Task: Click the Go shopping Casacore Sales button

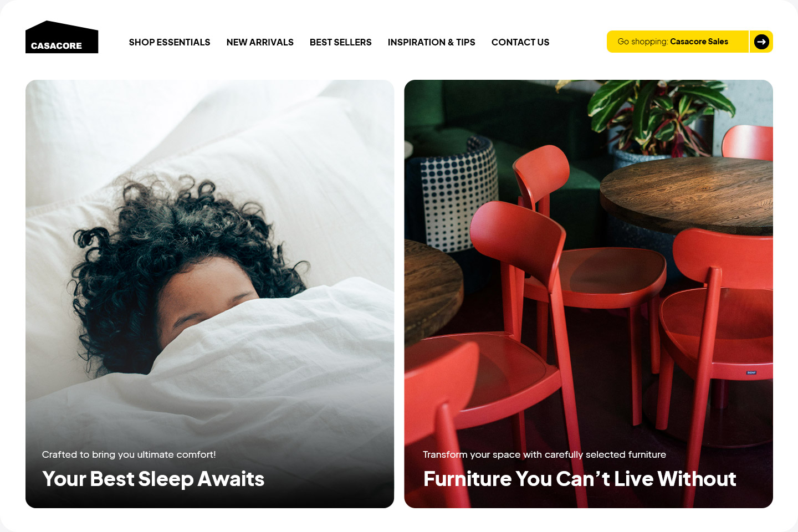Action: 690,42
